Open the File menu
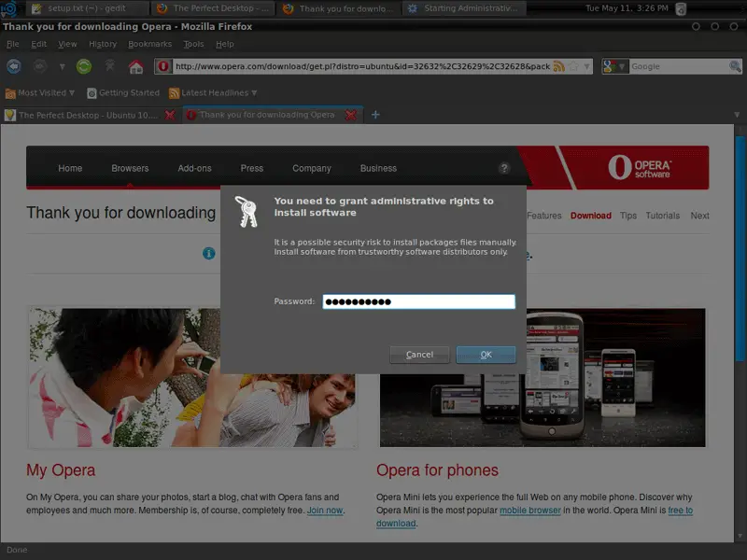Viewport: 747px width, 560px height. pyautogui.click(x=13, y=44)
